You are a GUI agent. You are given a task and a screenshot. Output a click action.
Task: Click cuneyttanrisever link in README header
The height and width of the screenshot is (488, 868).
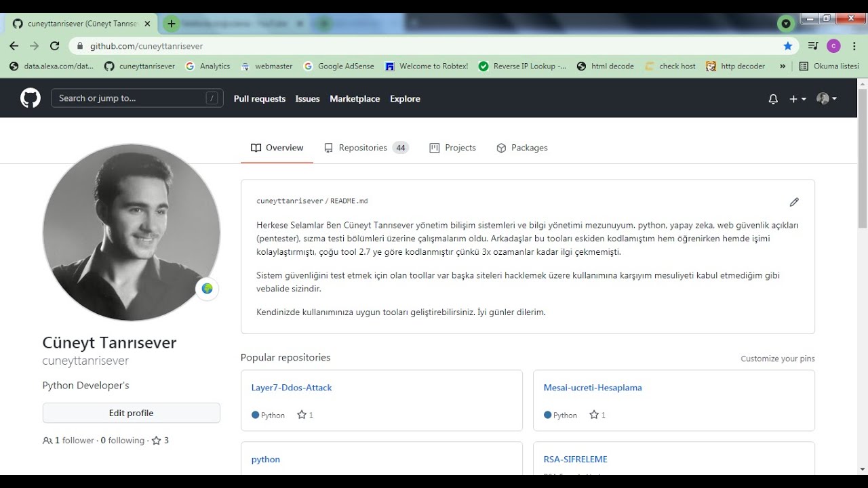(290, 201)
